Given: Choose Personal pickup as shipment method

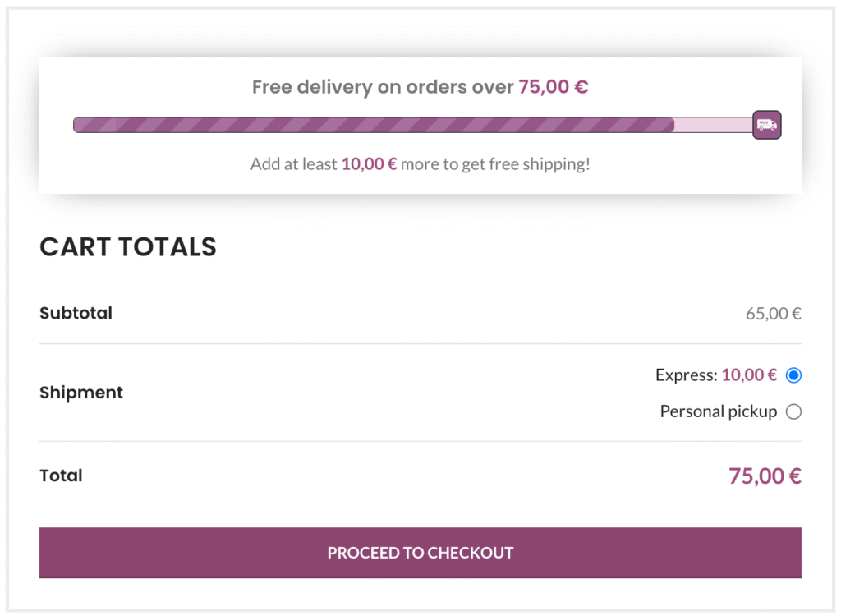Looking at the screenshot, I should click(x=793, y=411).
